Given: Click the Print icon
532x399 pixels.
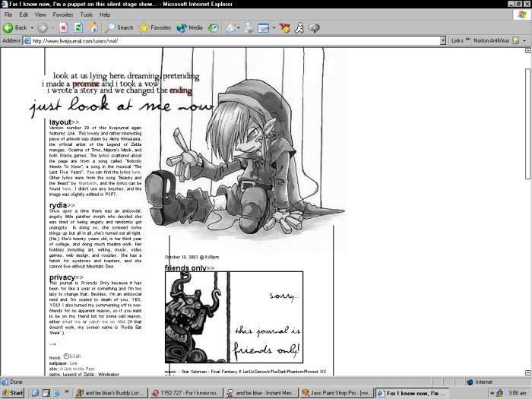Looking at the screenshot, I should (x=249, y=28).
